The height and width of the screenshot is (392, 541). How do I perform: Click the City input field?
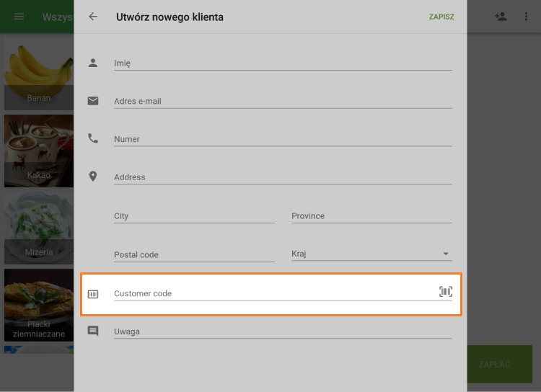(x=193, y=215)
